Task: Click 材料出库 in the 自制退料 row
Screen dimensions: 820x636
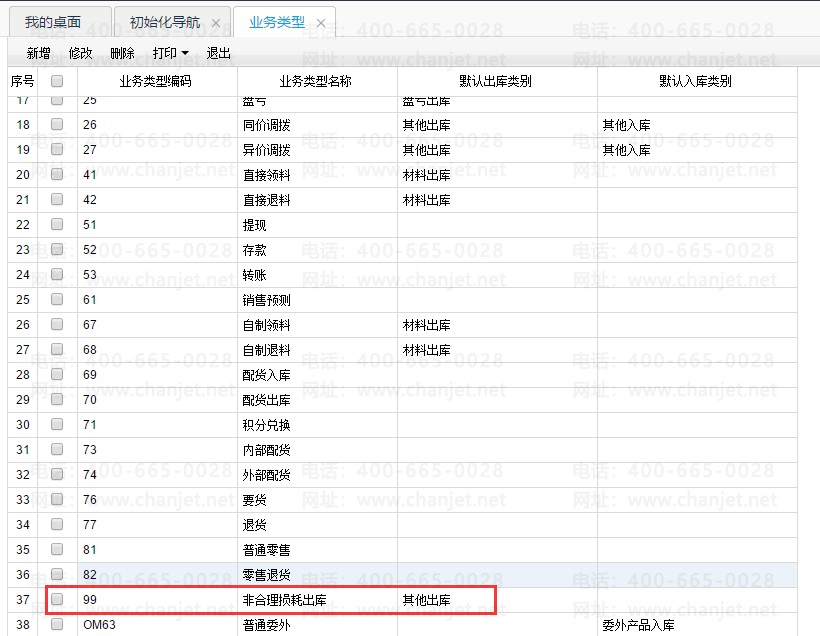Action: pyautogui.click(x=426, y=350)
